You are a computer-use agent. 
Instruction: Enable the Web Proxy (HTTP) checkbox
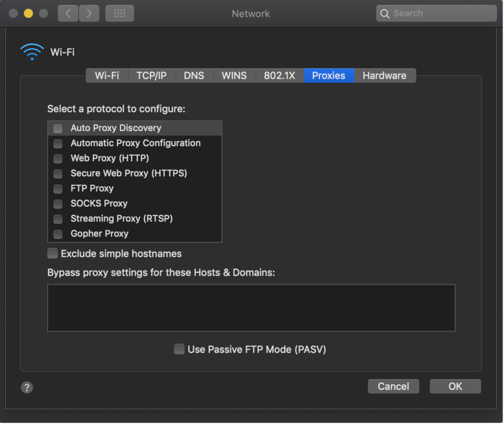58,159
